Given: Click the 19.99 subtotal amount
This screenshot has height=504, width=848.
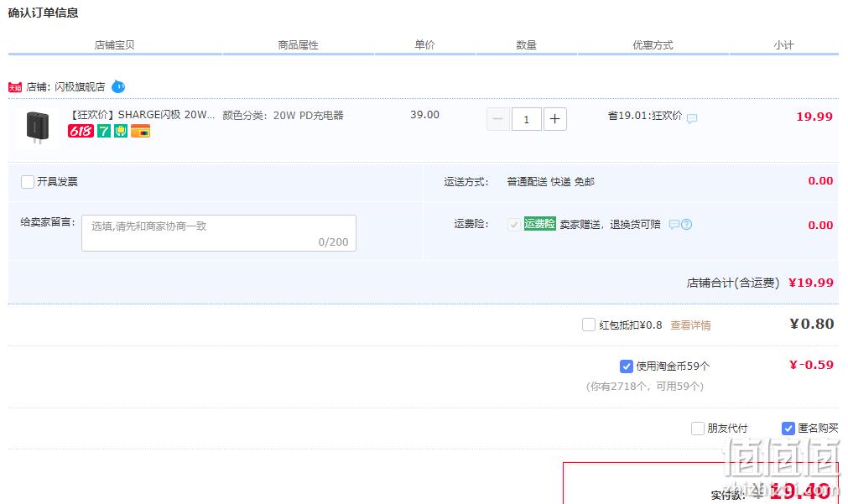Looking at the screenshot, I should pos(814,117).
